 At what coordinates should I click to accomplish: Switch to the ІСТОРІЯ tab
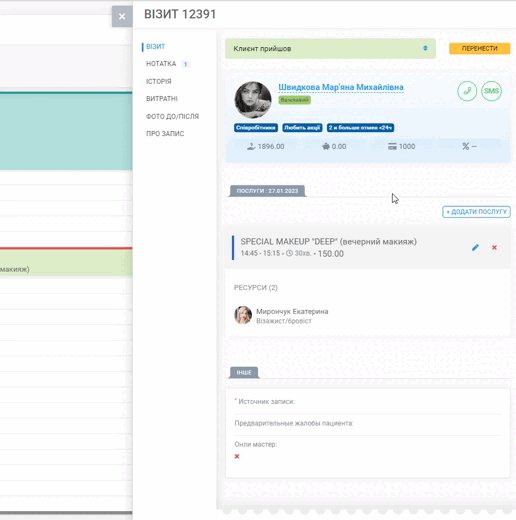(x=159, y=81)
